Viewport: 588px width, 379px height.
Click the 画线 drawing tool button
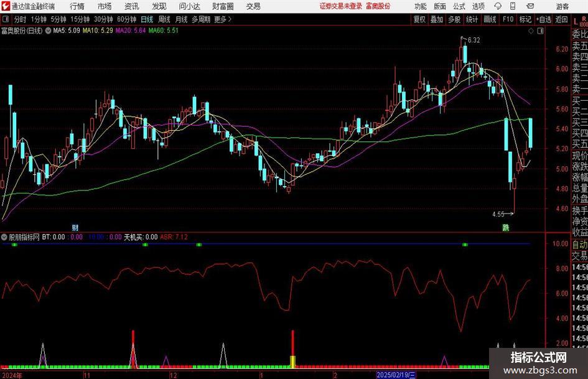click(490, 19)
